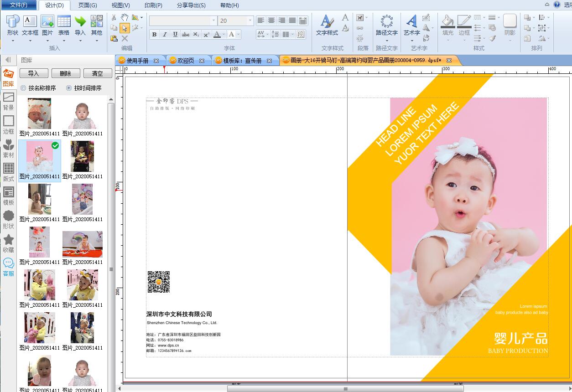
Task: Click the gray X delete icon in 编辑
Action: click(x=125, y=39)
